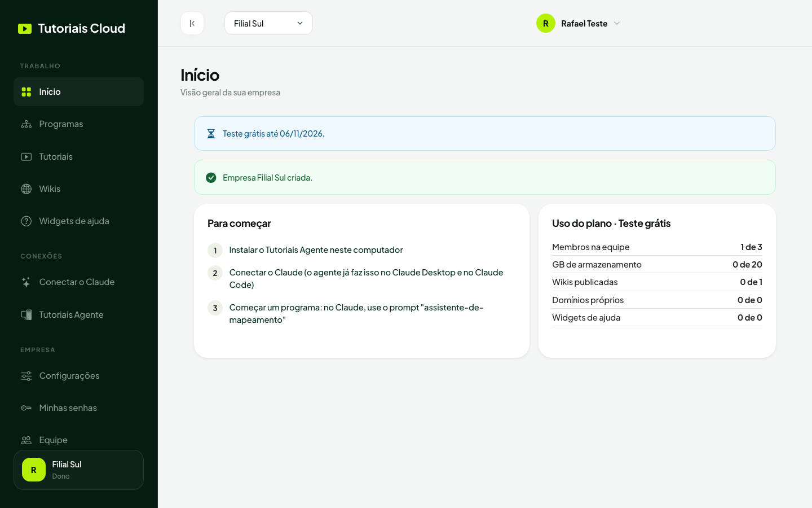
Task: Click the 'Domínios próprios' usage row
Action: [x=657, y=300]
